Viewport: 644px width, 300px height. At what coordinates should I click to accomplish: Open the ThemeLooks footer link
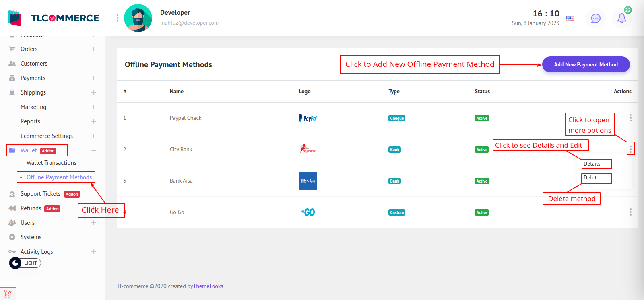pyautogui.click(x=208, y=286)
